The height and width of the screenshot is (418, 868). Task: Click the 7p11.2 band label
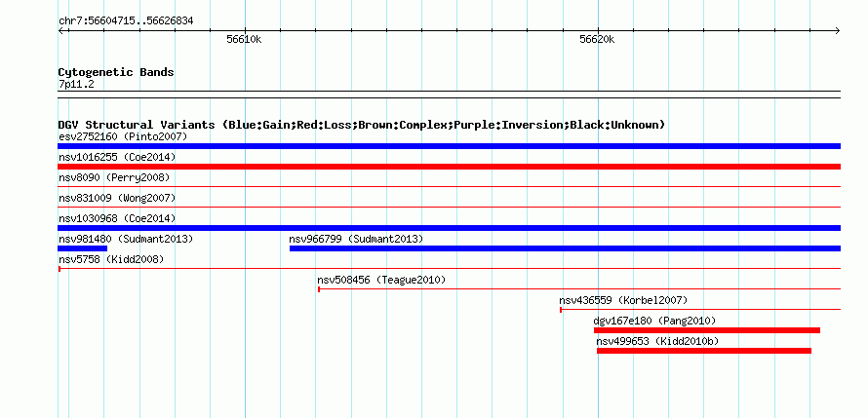click(76, 85)
